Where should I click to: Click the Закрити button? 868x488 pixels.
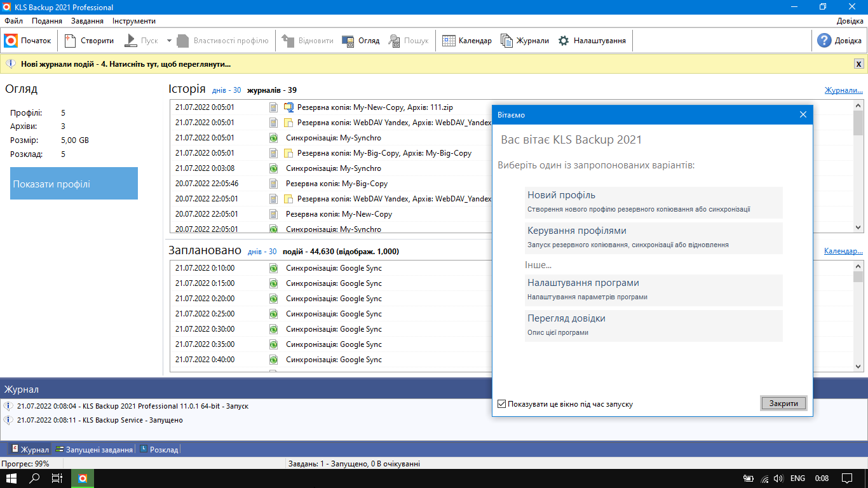tap(783, 403)
